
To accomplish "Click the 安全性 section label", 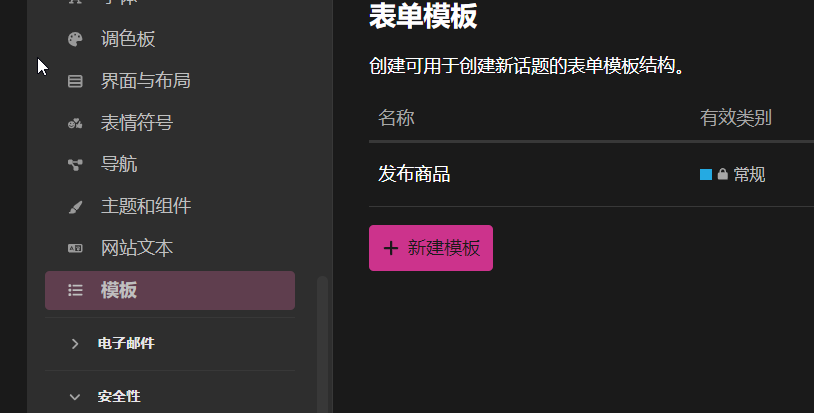I will [119, 396].
